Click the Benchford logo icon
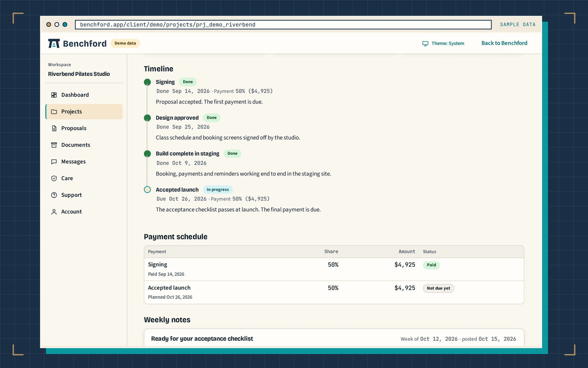The width and height of the screenshot is (588, 368). 54,44
